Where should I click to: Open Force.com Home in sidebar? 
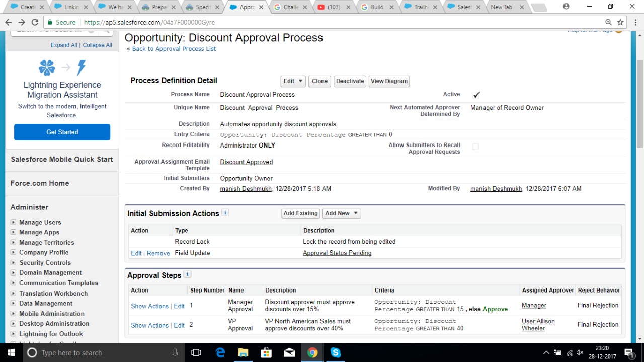[x=40, y=183]
